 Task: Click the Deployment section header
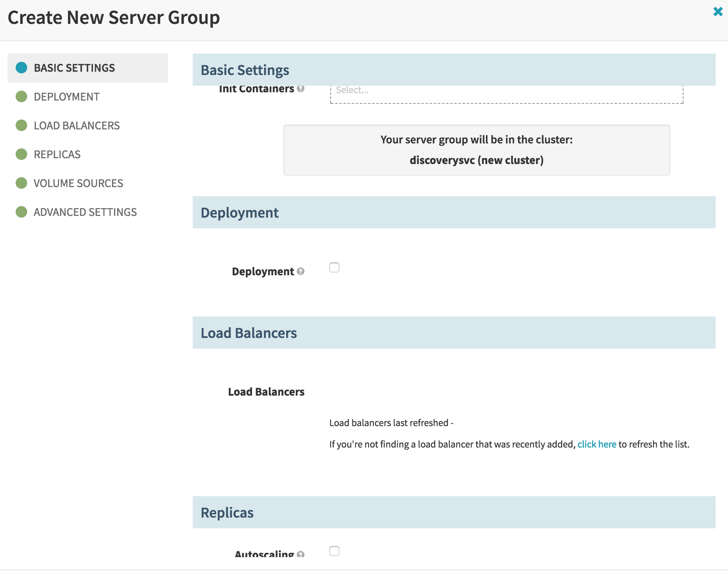[454, 212]
